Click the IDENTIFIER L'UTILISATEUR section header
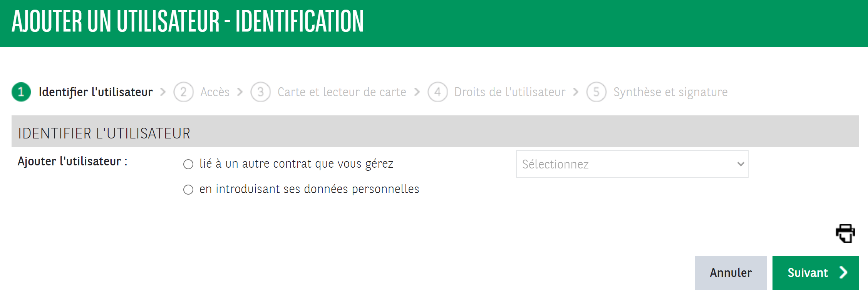868x300 pixels. tap(104, 133)
